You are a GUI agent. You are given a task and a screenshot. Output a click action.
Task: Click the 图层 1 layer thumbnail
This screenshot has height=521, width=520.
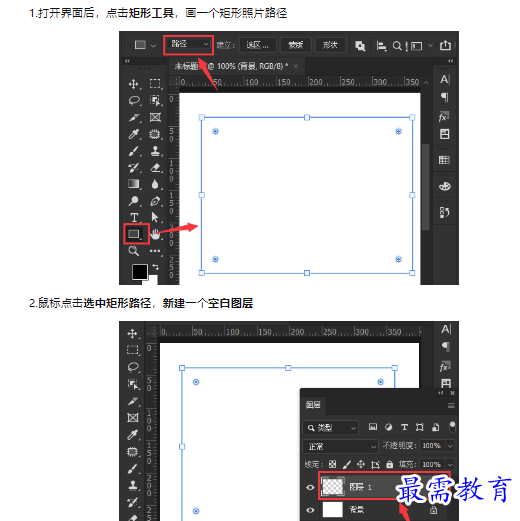point(333,487)
